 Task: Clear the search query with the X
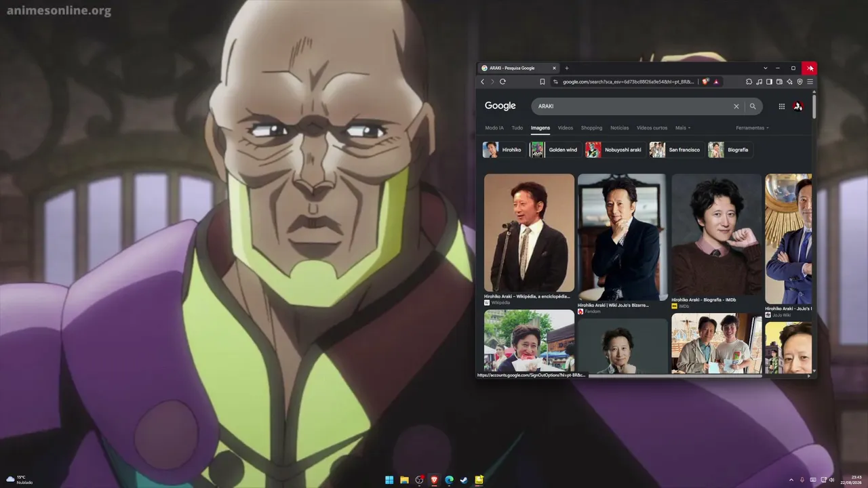736,106
